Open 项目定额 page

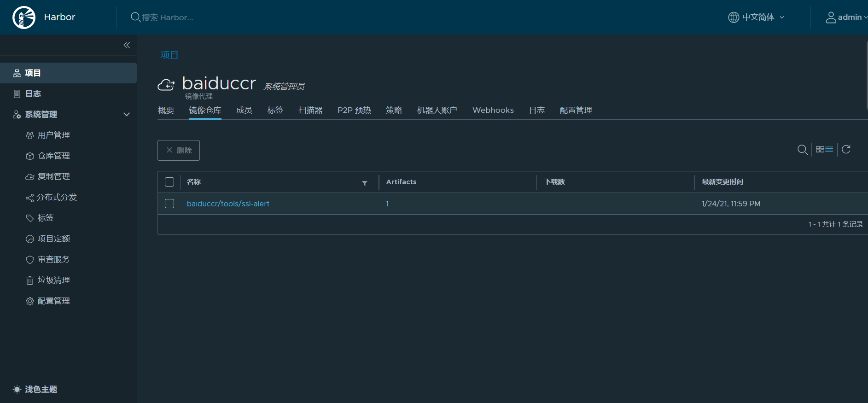53,239
